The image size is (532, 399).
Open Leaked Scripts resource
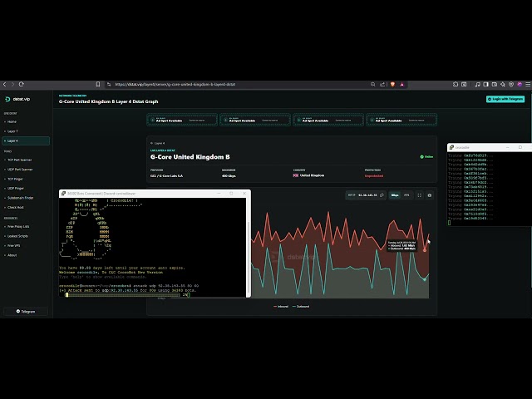pos(17,236)
